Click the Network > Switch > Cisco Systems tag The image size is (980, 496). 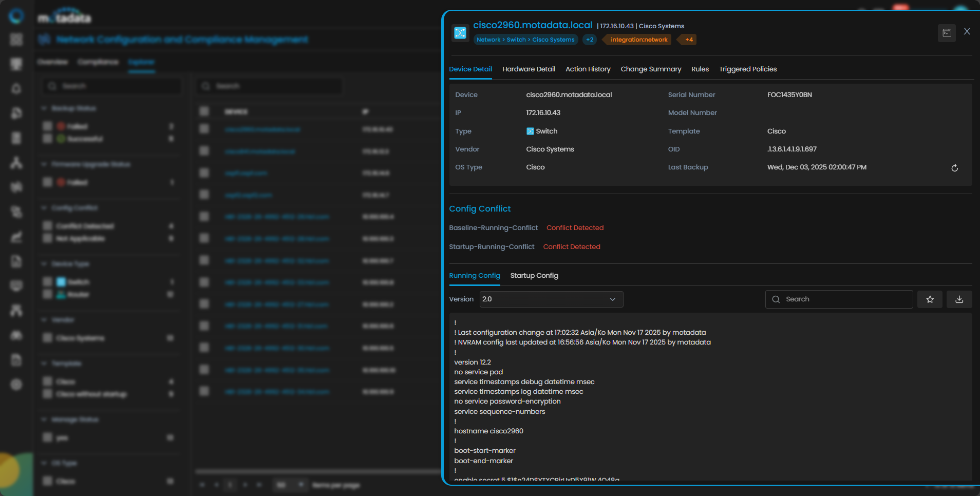[525, 40]
